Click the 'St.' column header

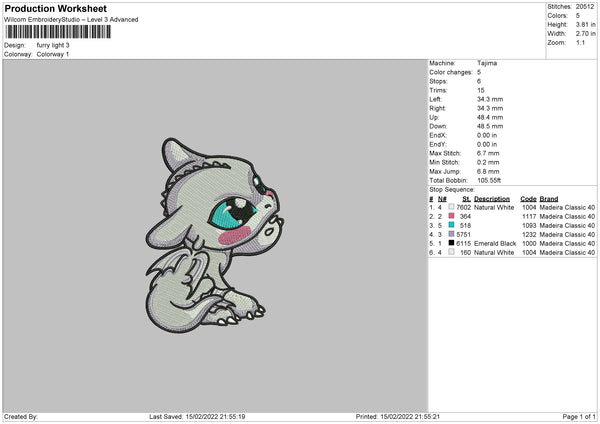point(466,199)
